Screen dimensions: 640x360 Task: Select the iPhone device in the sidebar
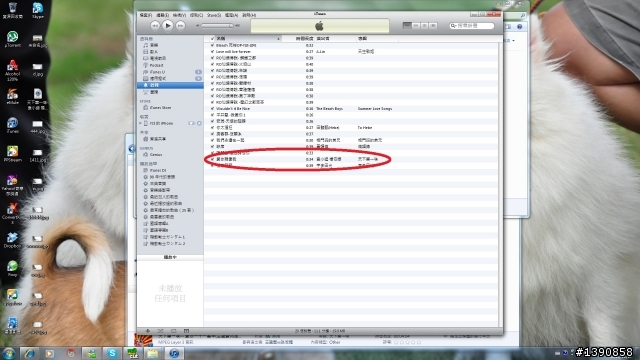click(161, 123)
